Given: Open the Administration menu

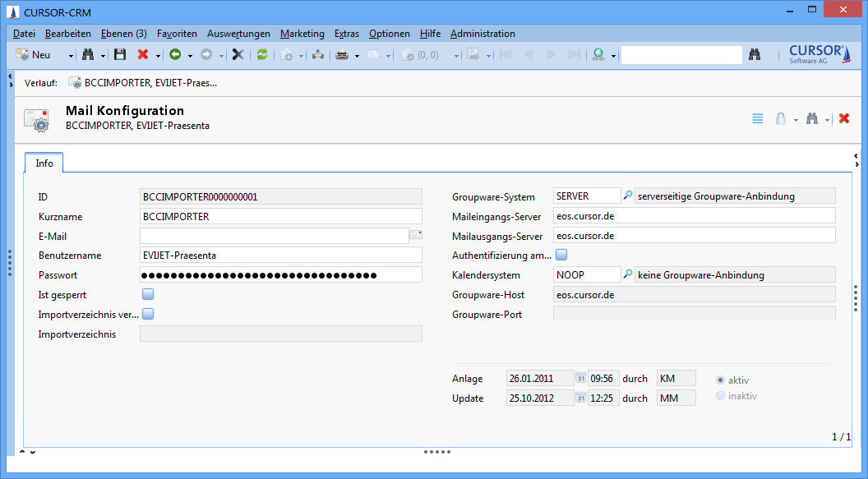Looking at the screenshot, I should click(482, 34).
